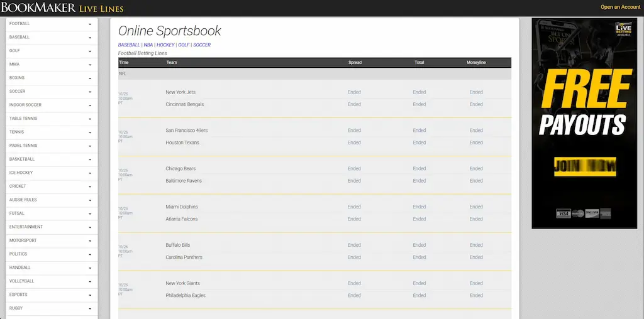Open the Motorsport sidebar item
The width and height of the screenshot is (644, 319).
(52, 241)
